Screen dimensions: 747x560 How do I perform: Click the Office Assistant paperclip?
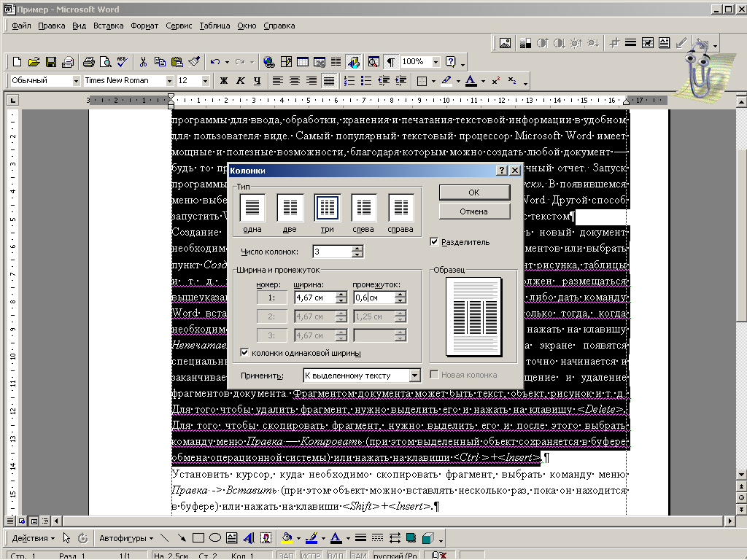pyautogui.click(x=698, y=71)
